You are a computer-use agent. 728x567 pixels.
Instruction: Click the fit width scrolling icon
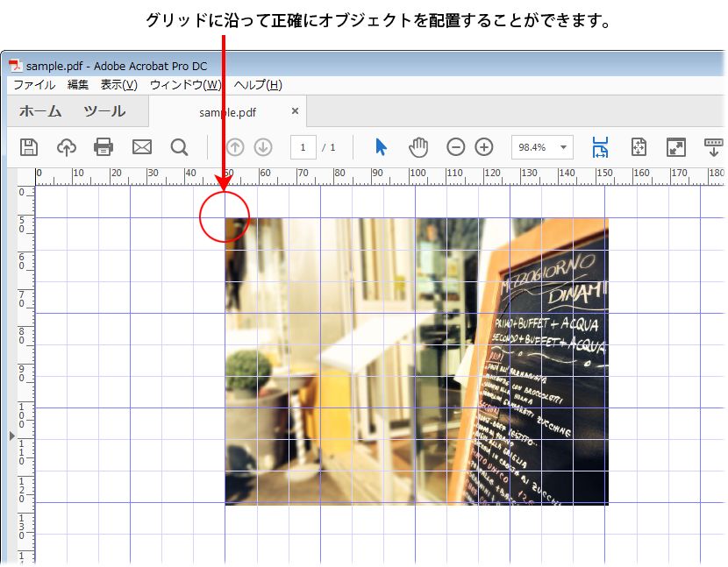(600, 147)
